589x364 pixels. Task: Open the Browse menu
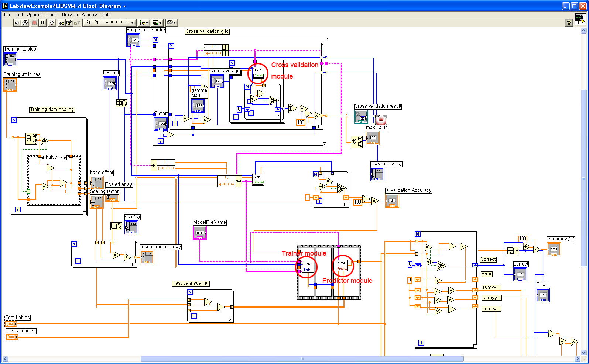(x=70, y=14)
